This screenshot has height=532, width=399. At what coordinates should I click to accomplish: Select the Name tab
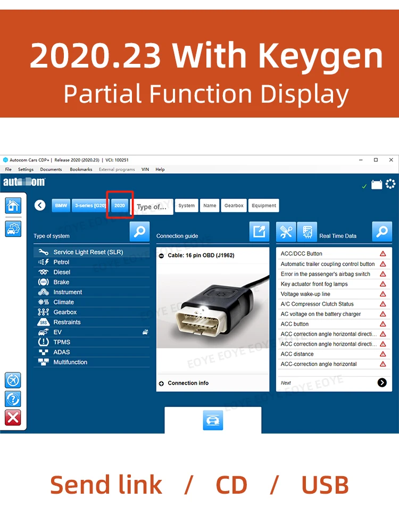210,205
